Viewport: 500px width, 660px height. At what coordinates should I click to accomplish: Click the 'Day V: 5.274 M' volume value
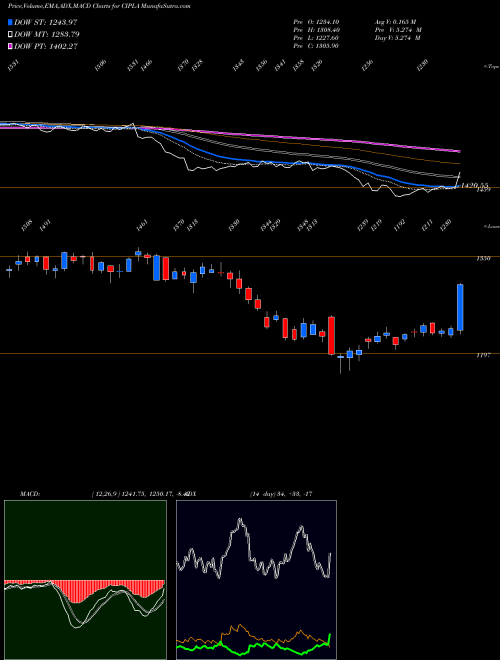point(397,38)
